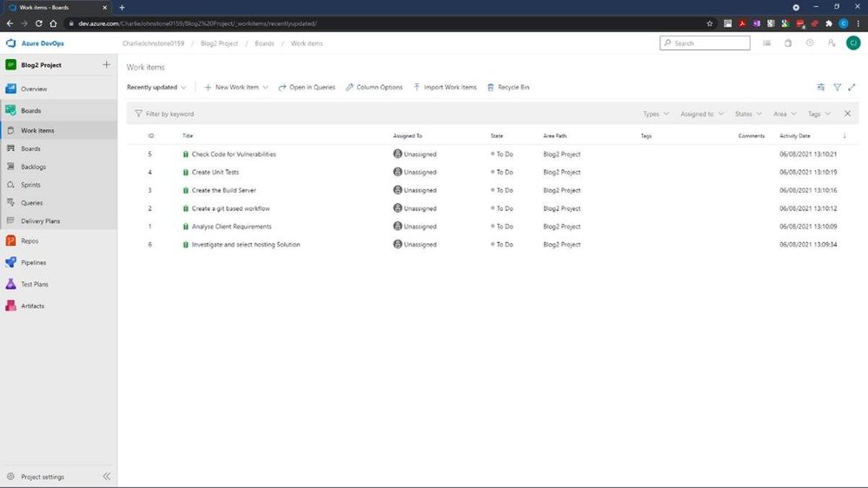The height and width of the screenshot is (488, 868).
Task: Click Open in Queries
Action: 307,87
